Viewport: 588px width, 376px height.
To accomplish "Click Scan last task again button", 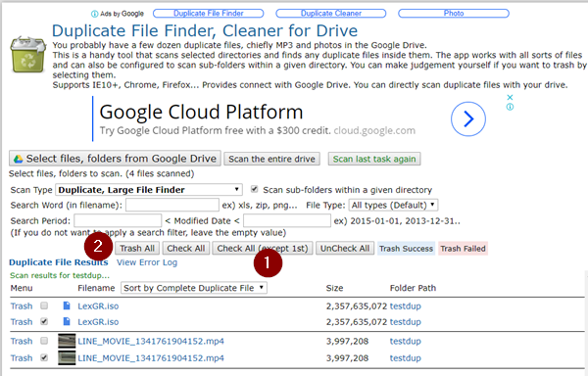I will tap(374, 159).
